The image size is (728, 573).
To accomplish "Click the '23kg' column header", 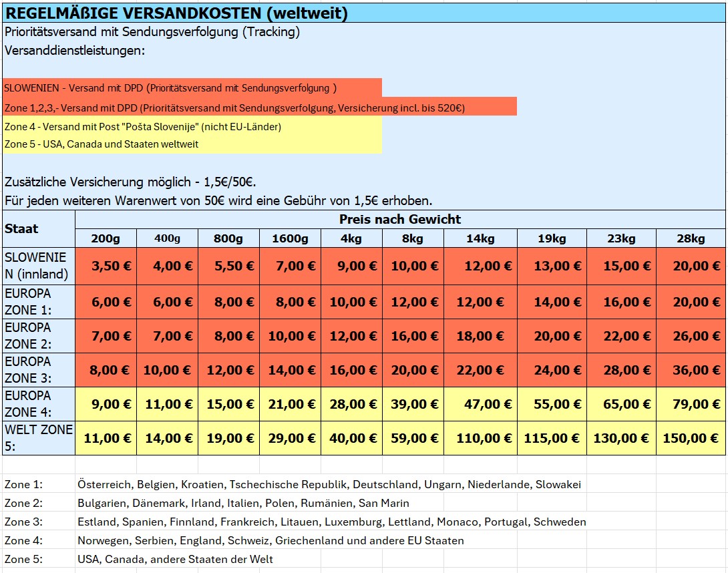I will coord(621,238).
